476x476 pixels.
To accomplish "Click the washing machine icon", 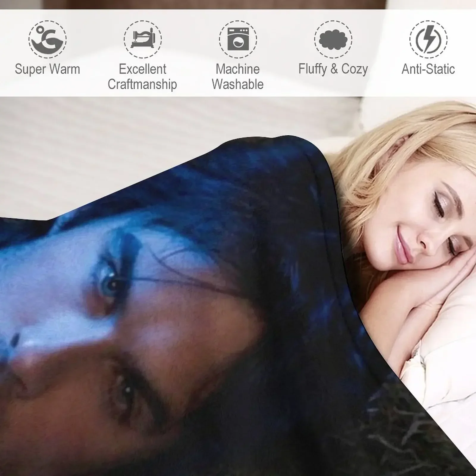I will pos(238,39).
